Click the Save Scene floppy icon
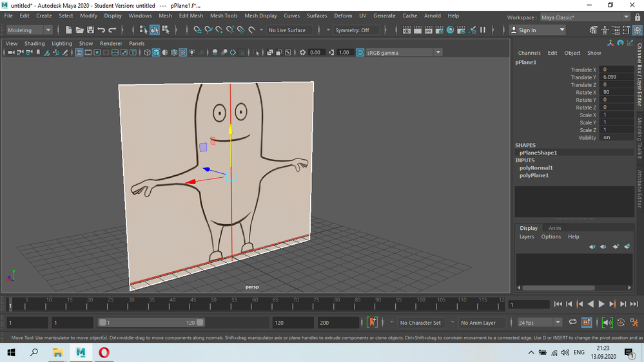644x362 pixels. tap(90, 30)
